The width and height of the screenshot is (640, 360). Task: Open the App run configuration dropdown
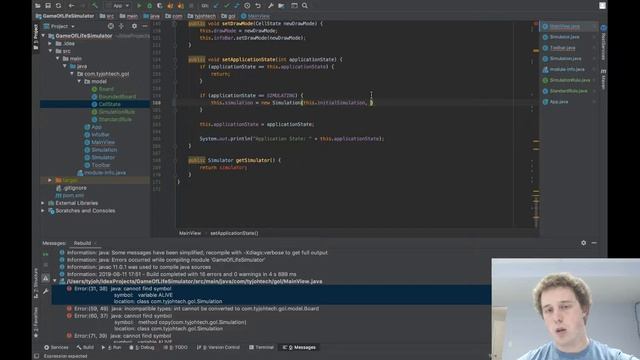pos(118,6)
